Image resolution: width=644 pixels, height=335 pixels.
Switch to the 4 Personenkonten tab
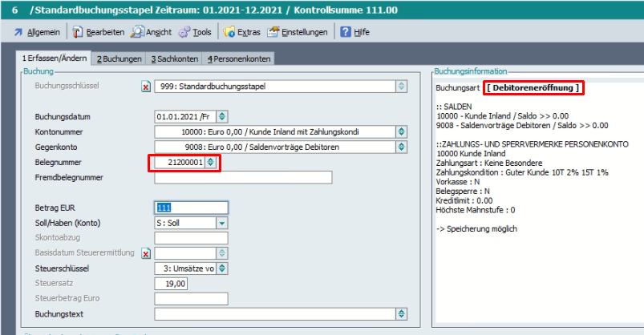tap(239, 59)
